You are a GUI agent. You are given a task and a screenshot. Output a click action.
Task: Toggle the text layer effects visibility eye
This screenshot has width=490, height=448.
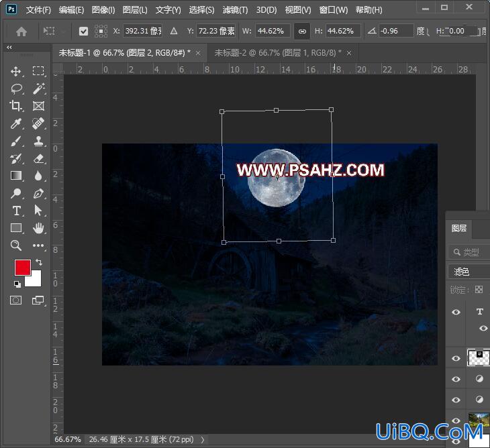pyautogui.click(x=483, y=328)
